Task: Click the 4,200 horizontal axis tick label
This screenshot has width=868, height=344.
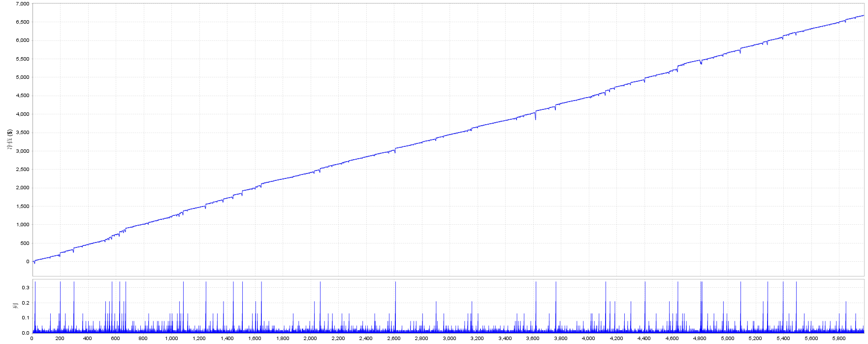Action: point(616,339)
